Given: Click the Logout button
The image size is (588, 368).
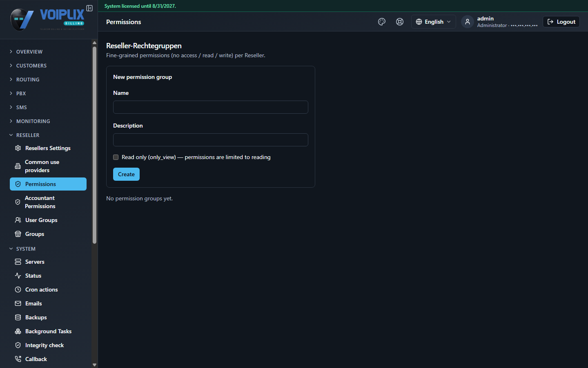Looking at the screenshot, I should [x=561, y=22].
